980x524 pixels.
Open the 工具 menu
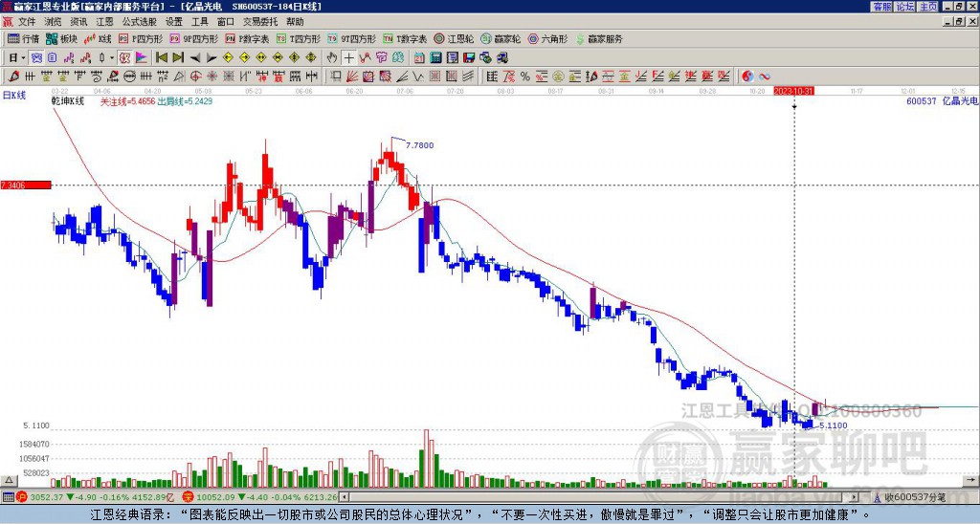coord(199,22)
